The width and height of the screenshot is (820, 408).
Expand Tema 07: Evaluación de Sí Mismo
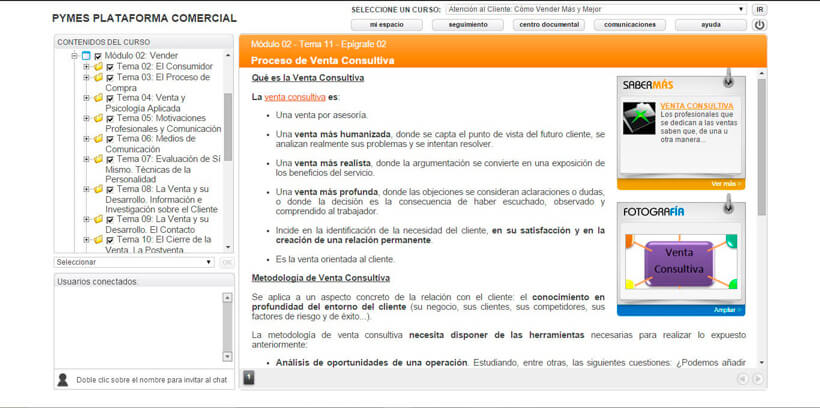click(86, 159)
